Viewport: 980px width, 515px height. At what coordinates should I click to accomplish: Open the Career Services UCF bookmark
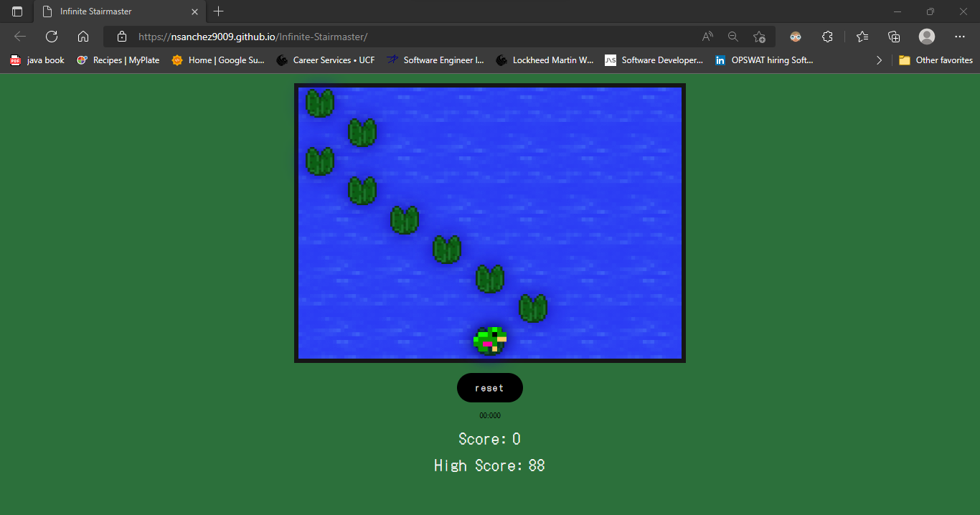326,60
